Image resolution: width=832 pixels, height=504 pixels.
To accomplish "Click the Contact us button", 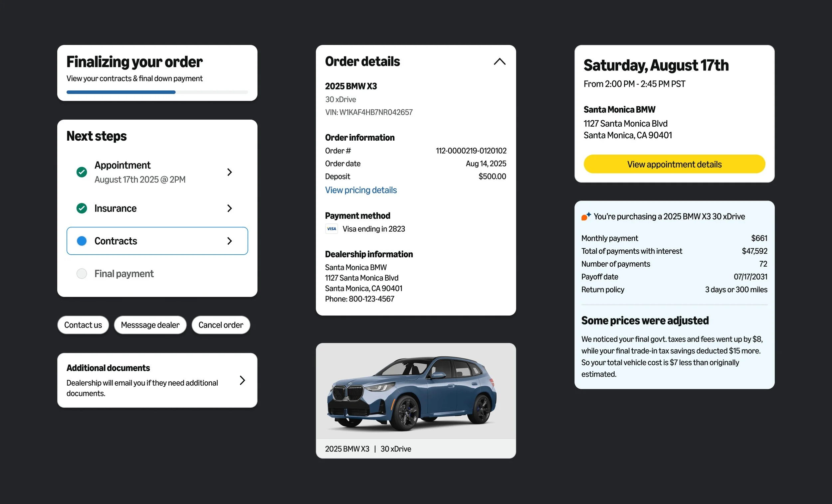I will click(83, 325).
